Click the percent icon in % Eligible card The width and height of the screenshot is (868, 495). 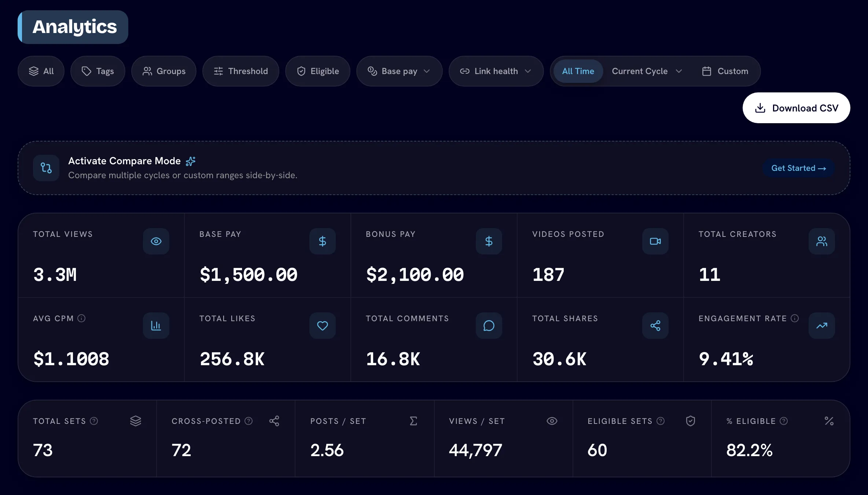[x=829, y=421]
